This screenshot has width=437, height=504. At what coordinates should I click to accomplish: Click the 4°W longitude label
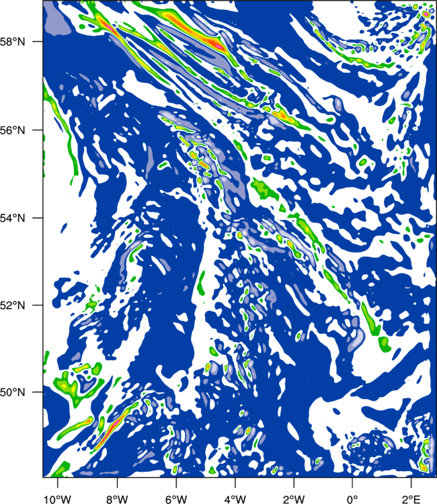235,499
